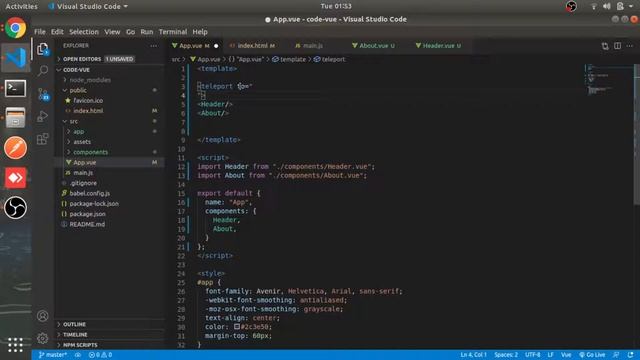Open Visual Studio Code app menu in top bar
Viewport: 640px width, 360px height.
pos(88,6)
